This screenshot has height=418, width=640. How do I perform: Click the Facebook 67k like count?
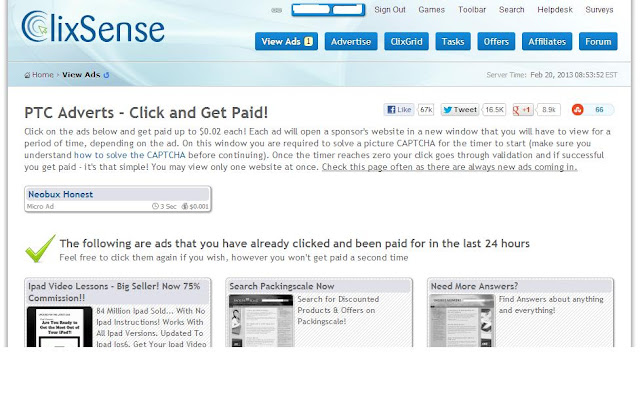click(426, 110)
